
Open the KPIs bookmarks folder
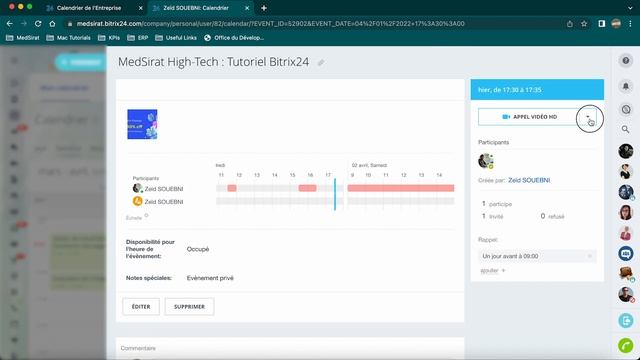coord(109,38)
